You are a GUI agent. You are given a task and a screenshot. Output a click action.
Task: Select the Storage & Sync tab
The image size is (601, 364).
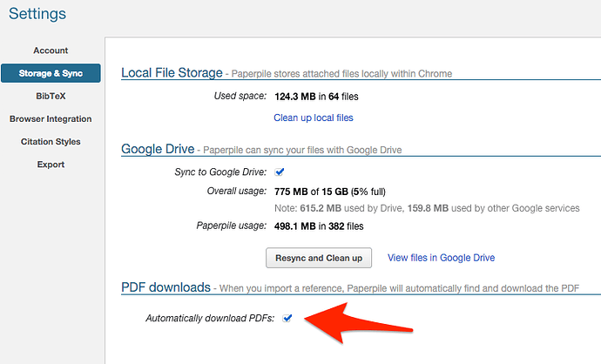[51, 73]
